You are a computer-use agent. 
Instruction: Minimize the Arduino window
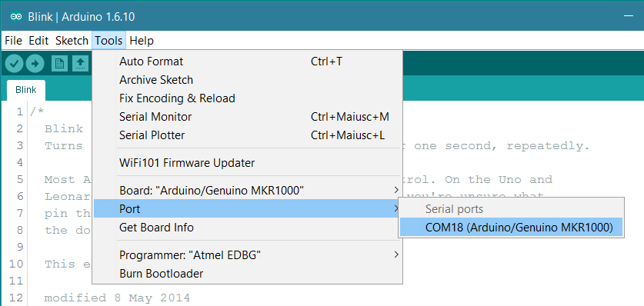pos(629,16)
